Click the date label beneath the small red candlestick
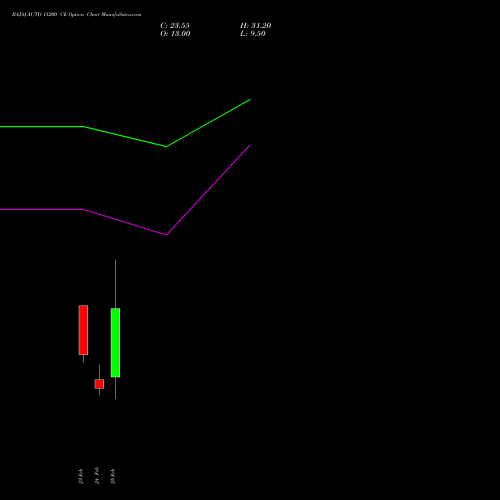 [97, 476]
